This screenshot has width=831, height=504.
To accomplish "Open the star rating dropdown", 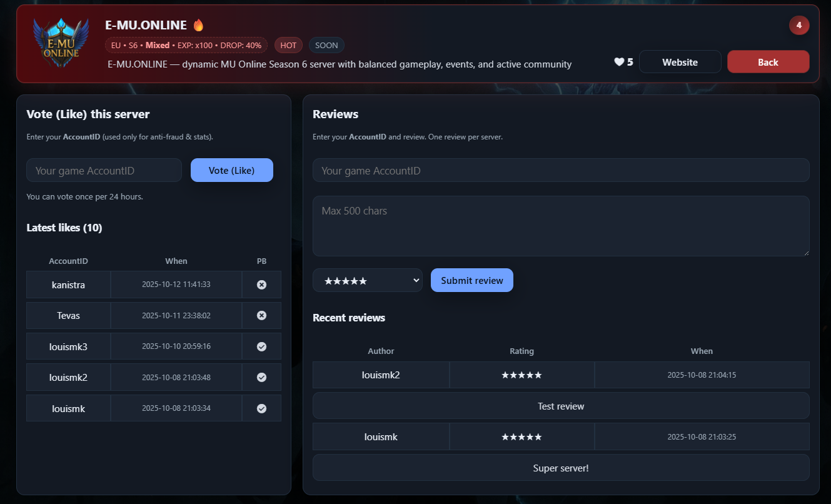I will tap(367, 281).
